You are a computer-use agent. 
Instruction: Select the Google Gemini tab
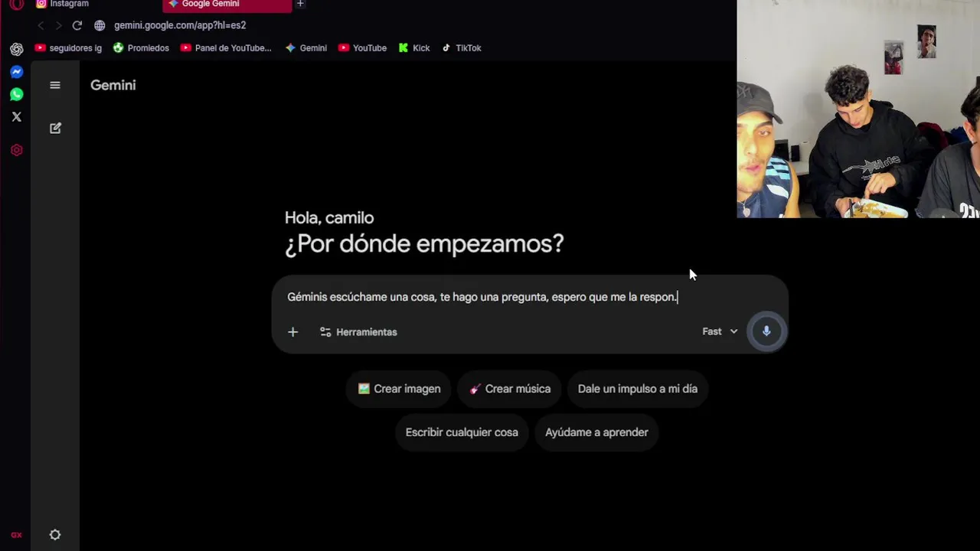[x=227, y=5]
